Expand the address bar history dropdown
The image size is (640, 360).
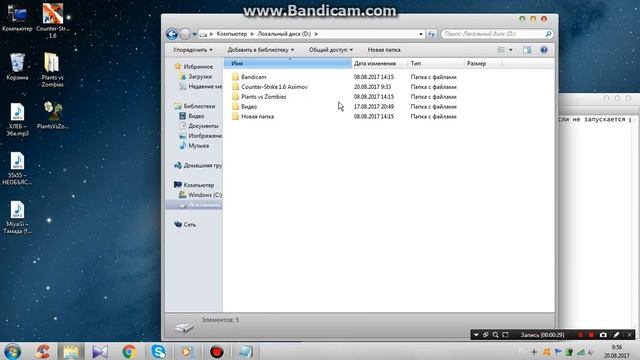point(420,34)
